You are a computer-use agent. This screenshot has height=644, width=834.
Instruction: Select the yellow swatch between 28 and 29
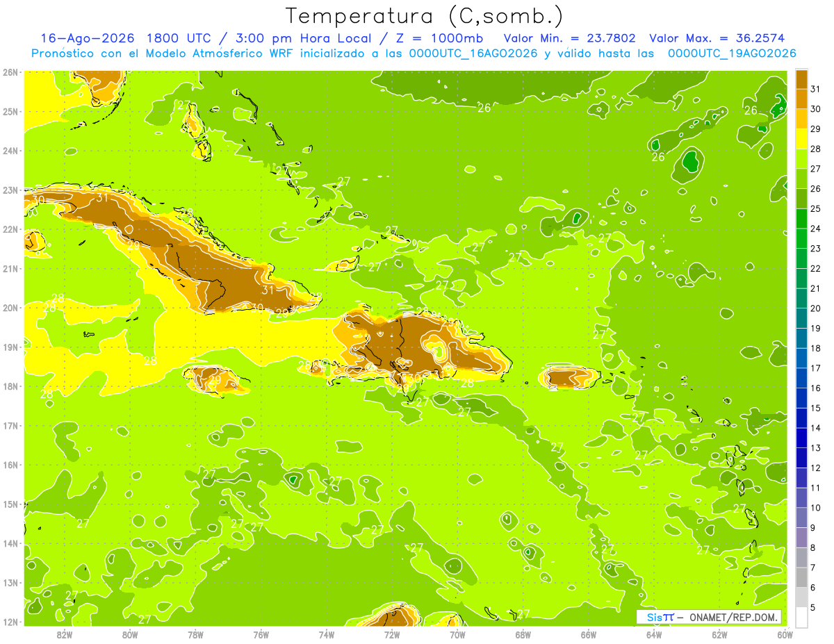point(801,139)
